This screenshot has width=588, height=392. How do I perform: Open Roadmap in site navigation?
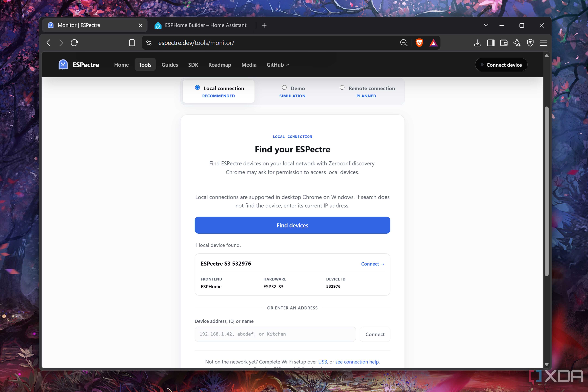(x=220, y=65)
